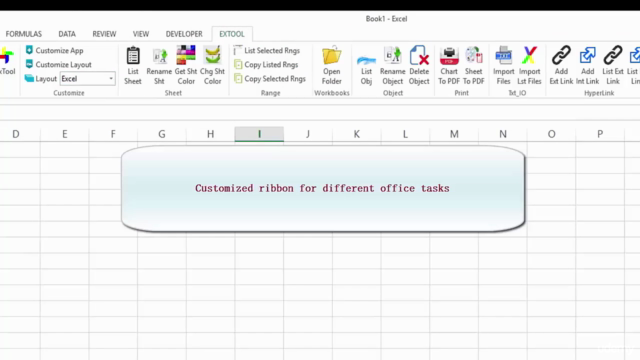Select column header N

point(502,134)
